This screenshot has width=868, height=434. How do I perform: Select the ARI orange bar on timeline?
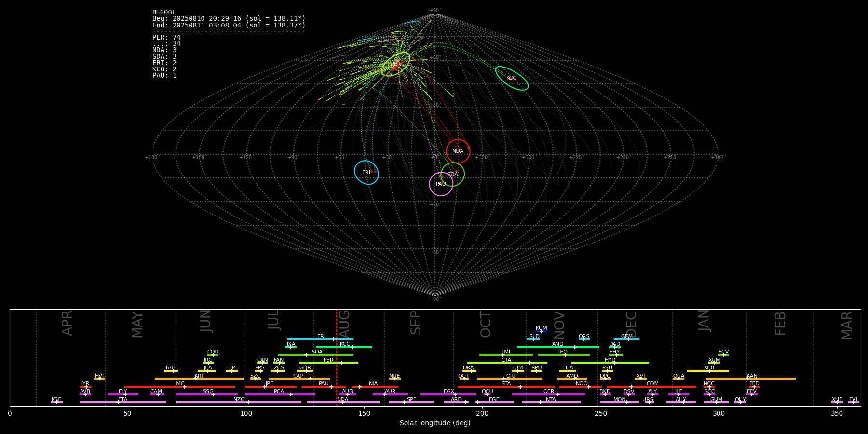pyautogui.click(x=200, y=379)
